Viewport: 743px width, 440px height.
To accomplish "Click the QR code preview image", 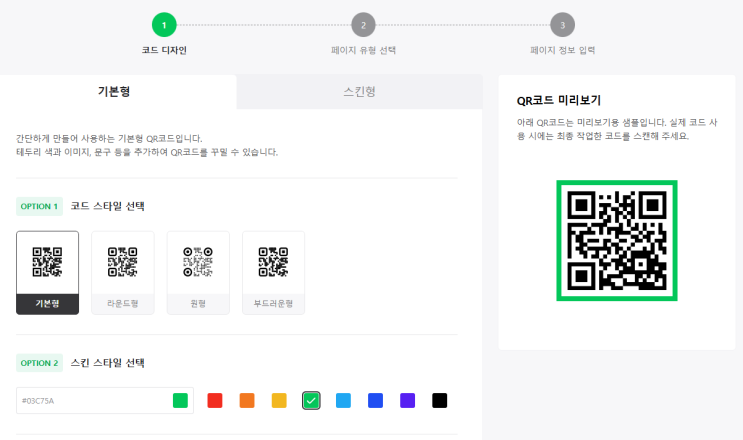I will (617, 241).
